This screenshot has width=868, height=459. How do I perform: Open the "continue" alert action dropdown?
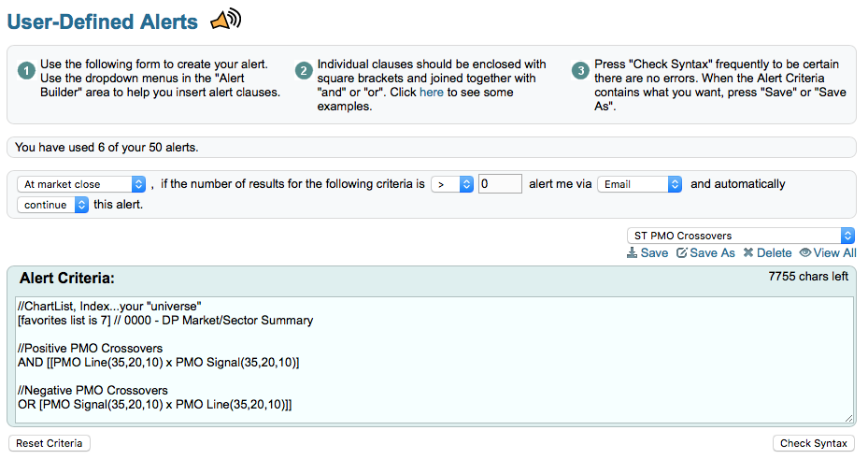53,204
